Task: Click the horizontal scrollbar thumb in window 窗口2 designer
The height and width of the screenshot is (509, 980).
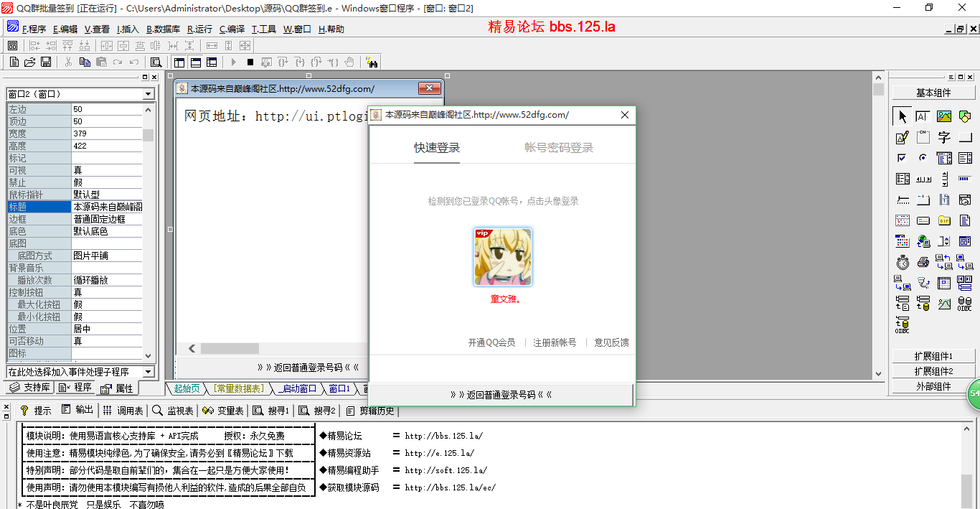Action: click(230, 348)
